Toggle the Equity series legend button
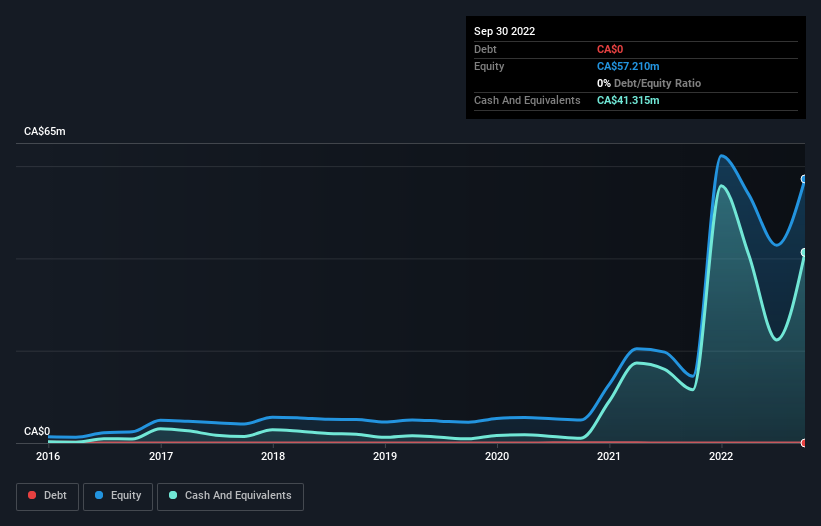The image size is (821, 526). click(x=118, y=496)
